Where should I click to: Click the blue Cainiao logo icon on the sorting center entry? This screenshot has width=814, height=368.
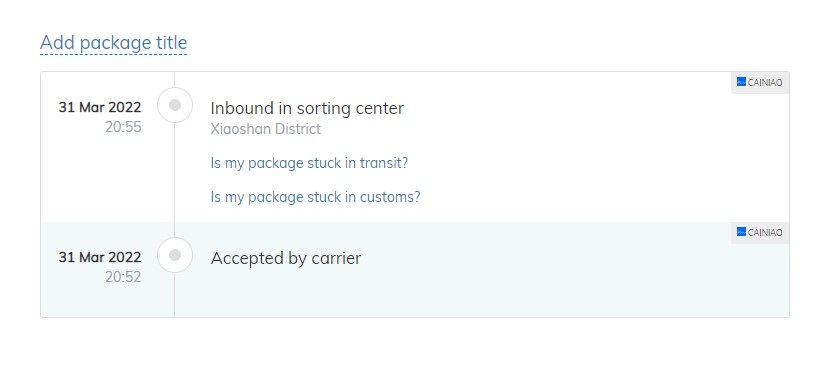(x=741, y=82)
